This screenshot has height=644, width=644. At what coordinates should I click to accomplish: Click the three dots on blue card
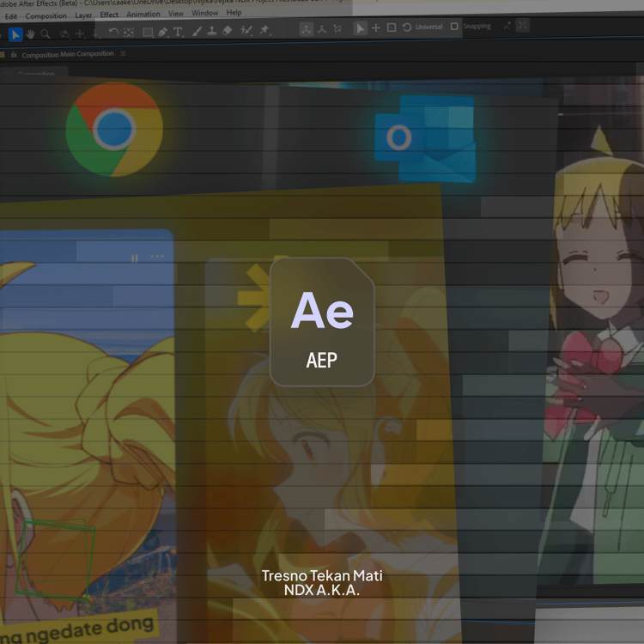tap(157, 256)
